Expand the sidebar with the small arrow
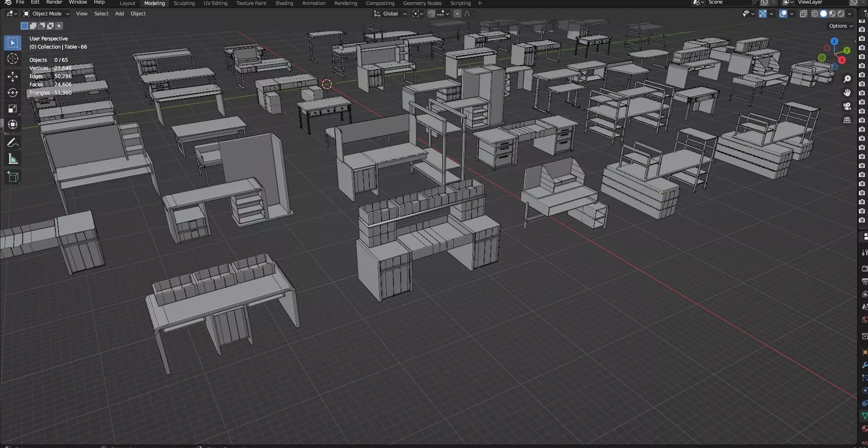This screenshot has height=448, width=868. [x=855, y=41]
